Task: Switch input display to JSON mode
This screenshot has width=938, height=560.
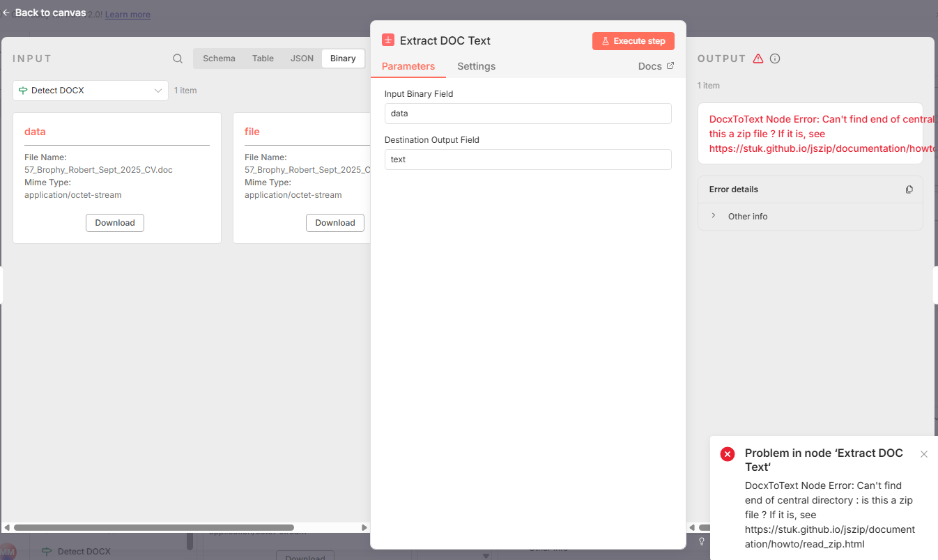Action: tap(302, 58)
